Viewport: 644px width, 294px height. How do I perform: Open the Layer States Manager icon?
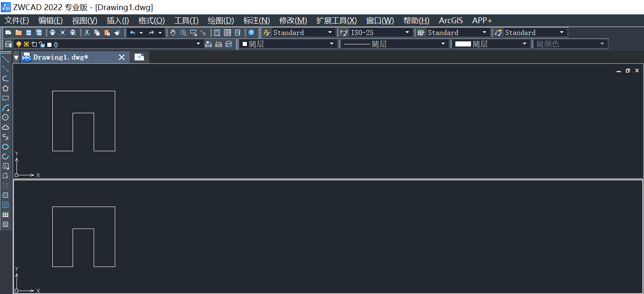click(x=229, y=44)
